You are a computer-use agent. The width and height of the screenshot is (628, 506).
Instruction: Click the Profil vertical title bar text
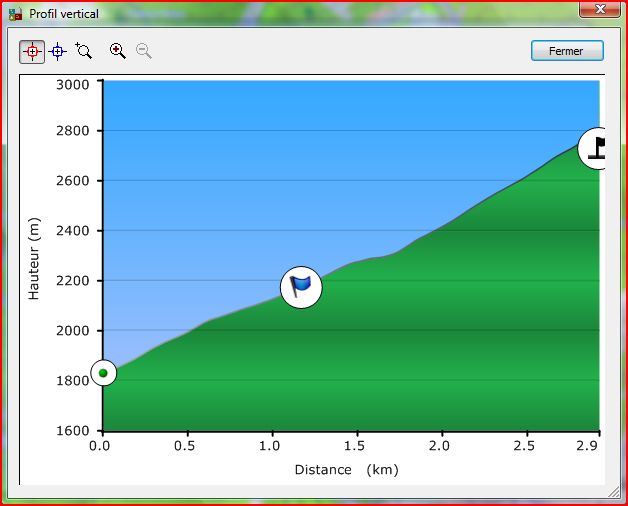click(x=64, y=14)
